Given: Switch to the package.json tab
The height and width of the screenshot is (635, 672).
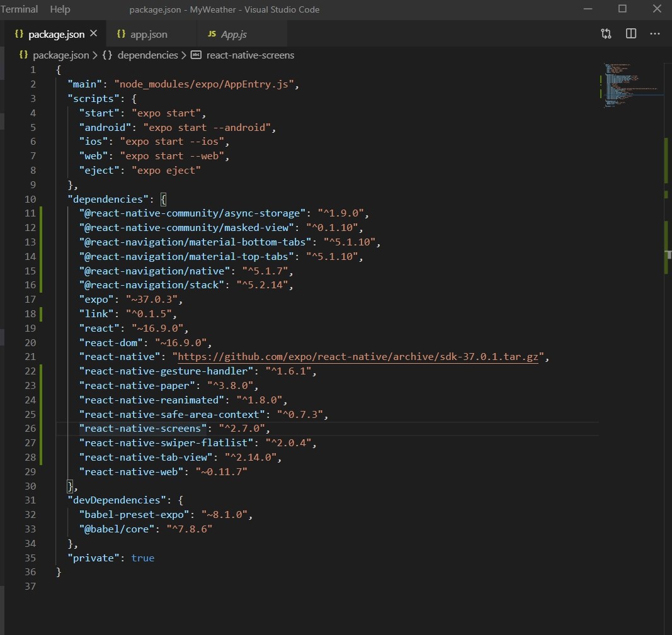Looking at the screenshot, I should 56,34.
